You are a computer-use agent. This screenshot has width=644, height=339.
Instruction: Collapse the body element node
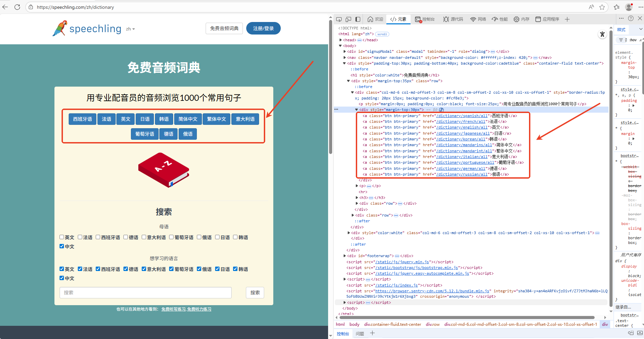341,46
